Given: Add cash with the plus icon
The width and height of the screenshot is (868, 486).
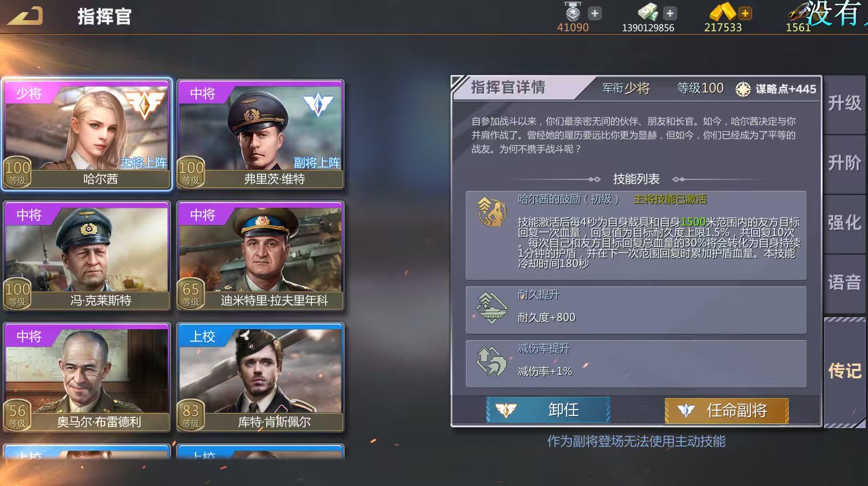Looking at the screenshot, I should point(670,13).
